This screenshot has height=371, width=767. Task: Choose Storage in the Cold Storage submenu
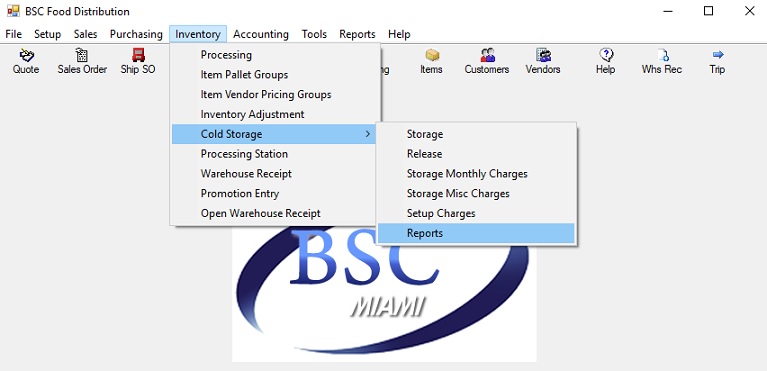tap(476, 134)
